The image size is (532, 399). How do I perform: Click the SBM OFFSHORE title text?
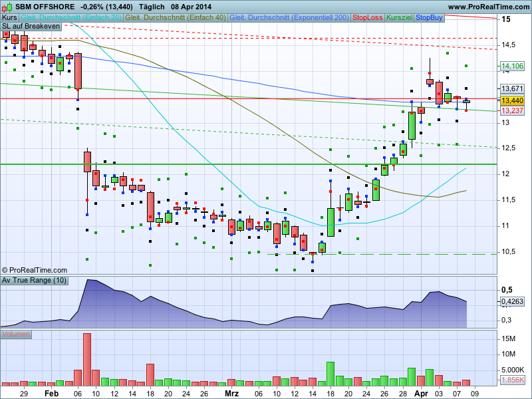(x=45, y=7)
